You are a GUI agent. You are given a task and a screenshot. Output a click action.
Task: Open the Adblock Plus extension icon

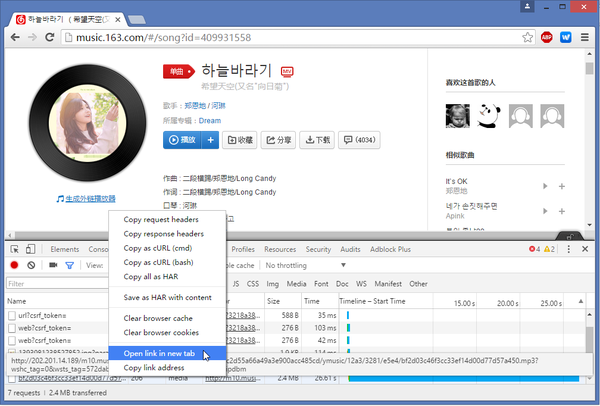click(x=546, y=38)
